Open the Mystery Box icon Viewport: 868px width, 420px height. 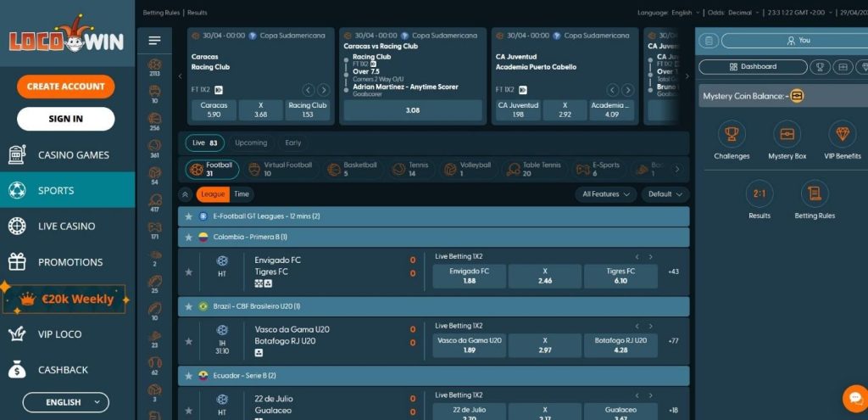pyautogui.click(x=787, y=134)
